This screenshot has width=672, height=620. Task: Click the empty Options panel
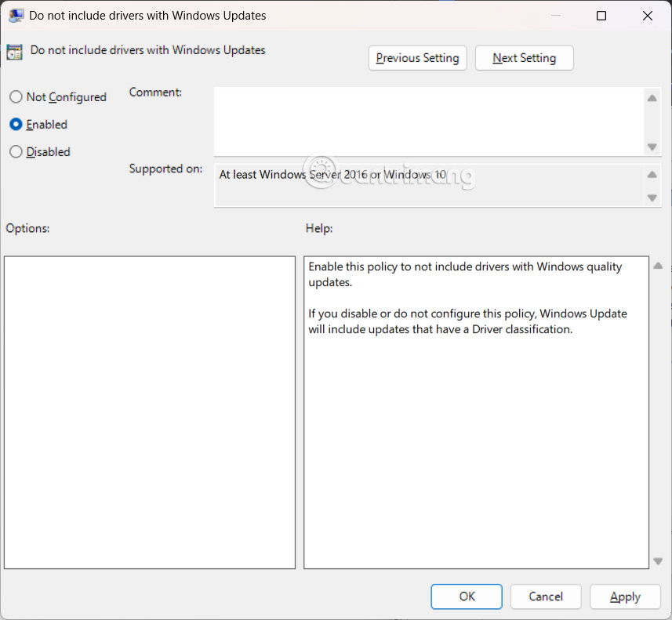point(149,412)
